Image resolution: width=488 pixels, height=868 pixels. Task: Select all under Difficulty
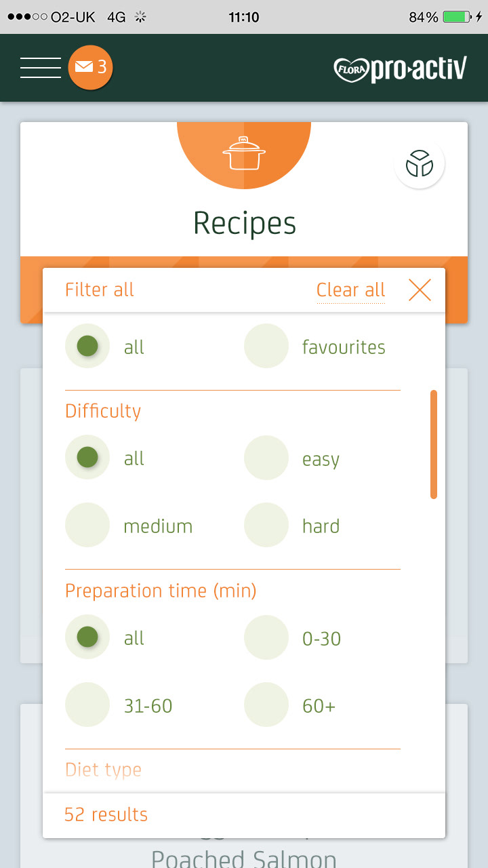click(x=87, y=458)
